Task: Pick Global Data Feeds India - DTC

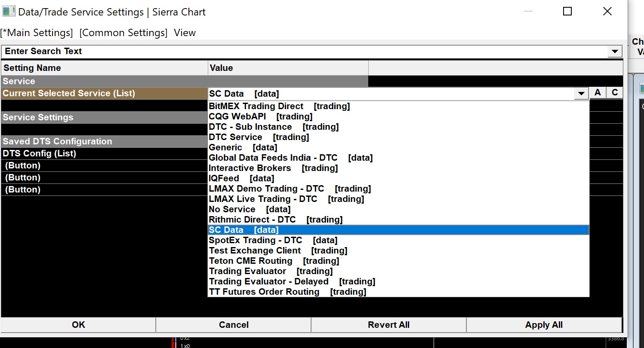Action: click(398, 158)
